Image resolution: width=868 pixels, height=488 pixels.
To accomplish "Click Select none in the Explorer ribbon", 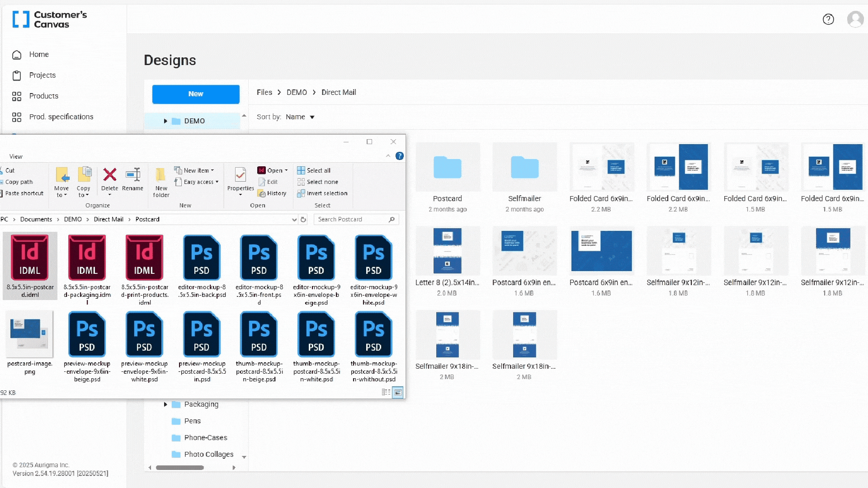I will 318,182.
